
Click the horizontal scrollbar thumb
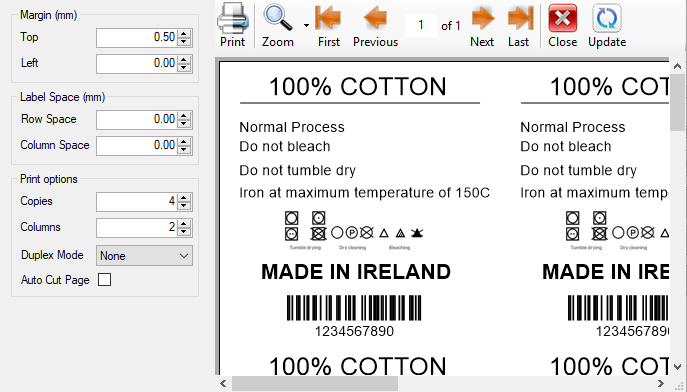click(315, 384)
